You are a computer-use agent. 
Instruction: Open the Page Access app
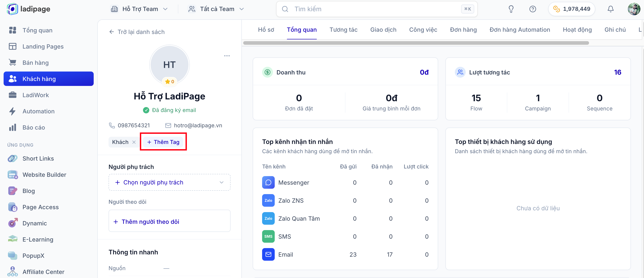click(49, 207)
